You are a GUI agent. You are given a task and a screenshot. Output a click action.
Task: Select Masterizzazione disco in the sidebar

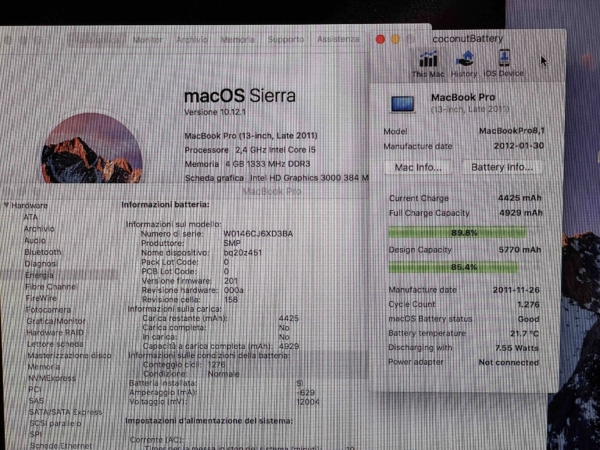[x=69, y=355]
